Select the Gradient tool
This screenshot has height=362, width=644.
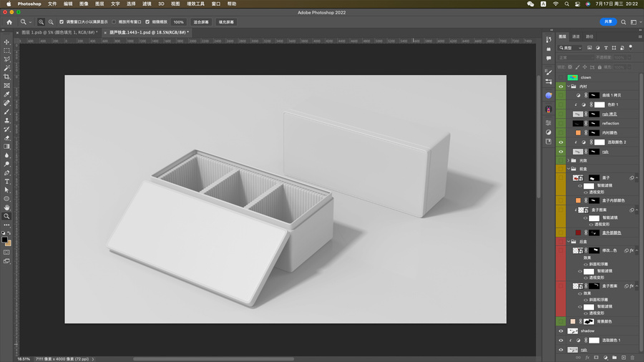pos(6,147)
